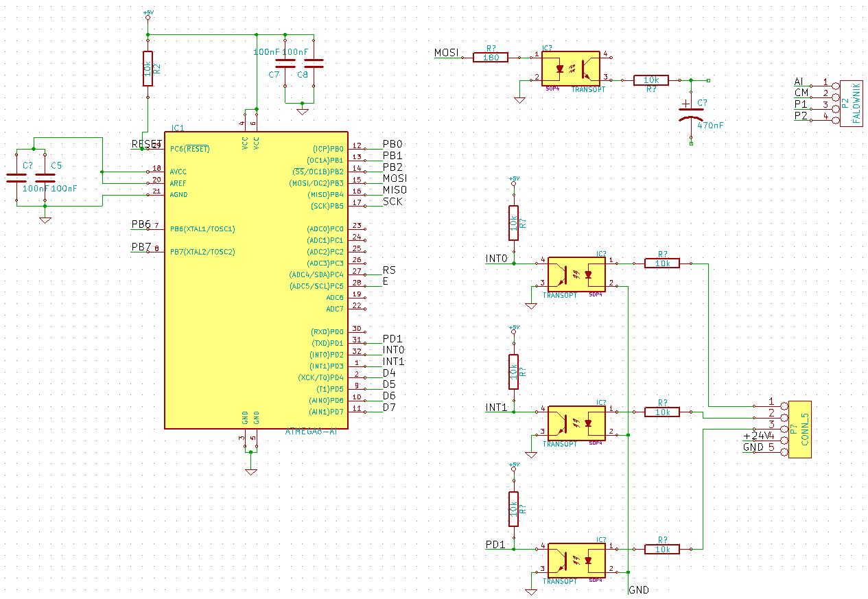Select the GND label below the optocoupler bus
The height and width of the screenshot is (599, 868).
tap(638, 590)
